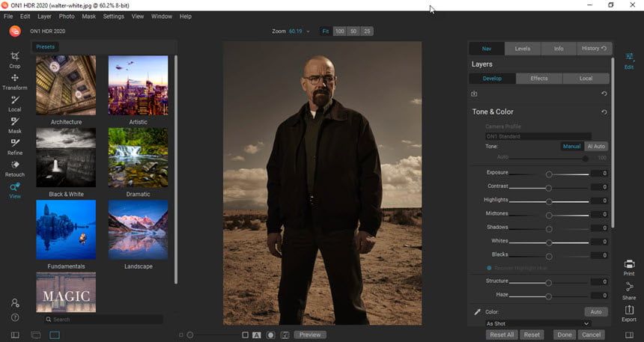Open the Zoom value dropdown arrow

coord(308,31)
